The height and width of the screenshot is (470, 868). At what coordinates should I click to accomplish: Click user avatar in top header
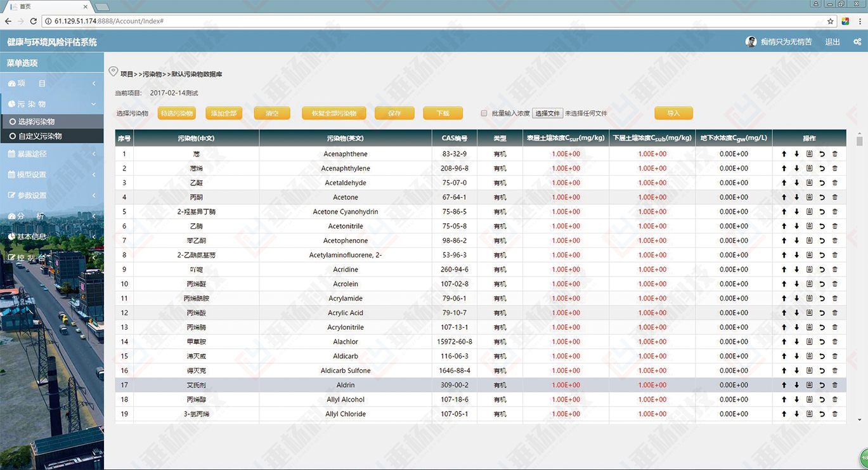pyautogui.click(x=751, y=42)
